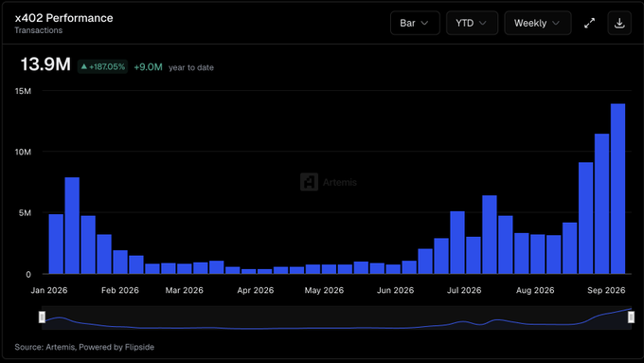Click the 10M y-axis label

pyautogui.click(x=23, y=152)
